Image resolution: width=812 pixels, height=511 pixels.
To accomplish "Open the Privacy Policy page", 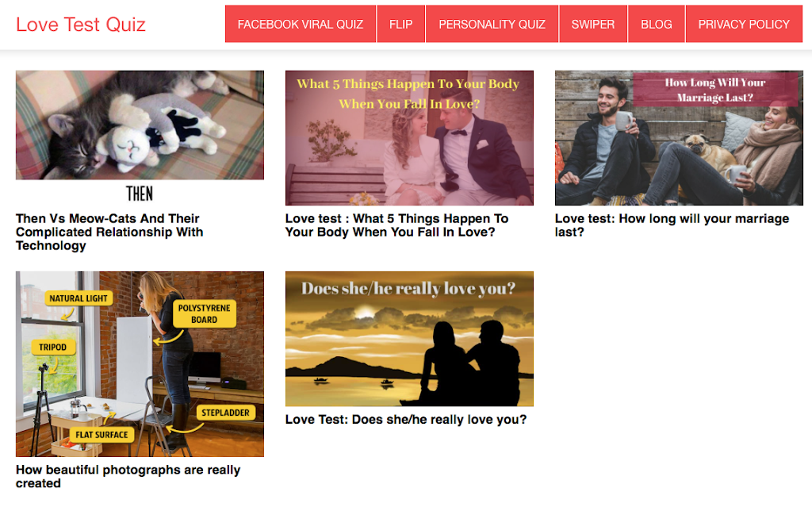I will 744,25.
